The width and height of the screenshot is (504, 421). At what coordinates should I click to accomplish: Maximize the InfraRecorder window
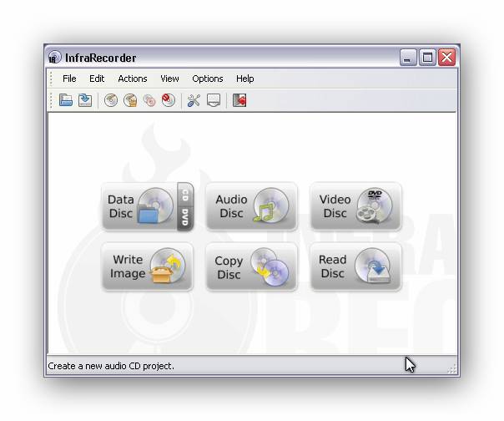pyautogui.click(x=427, y=58)
